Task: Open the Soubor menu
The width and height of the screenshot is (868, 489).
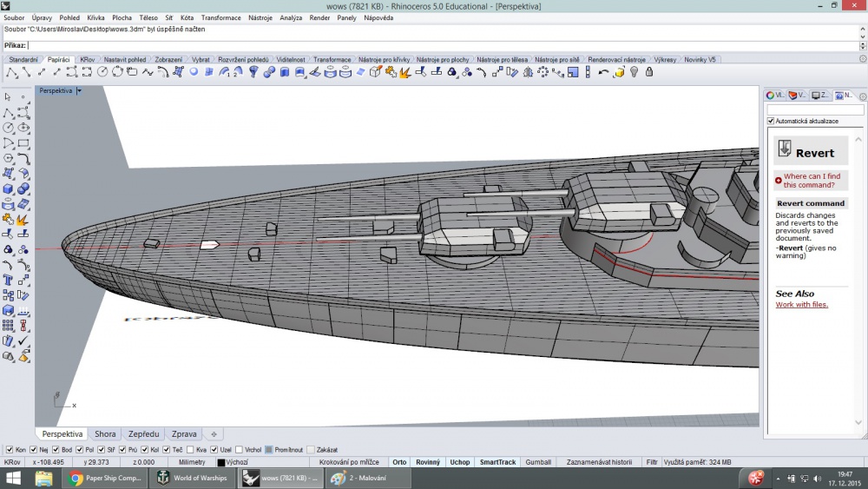Action: coord(14,17)
